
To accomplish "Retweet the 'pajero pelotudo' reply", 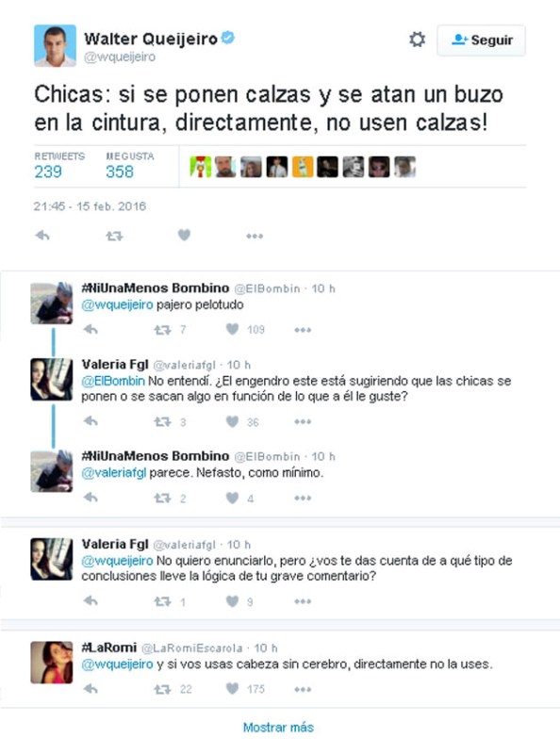I will point(162,330).
